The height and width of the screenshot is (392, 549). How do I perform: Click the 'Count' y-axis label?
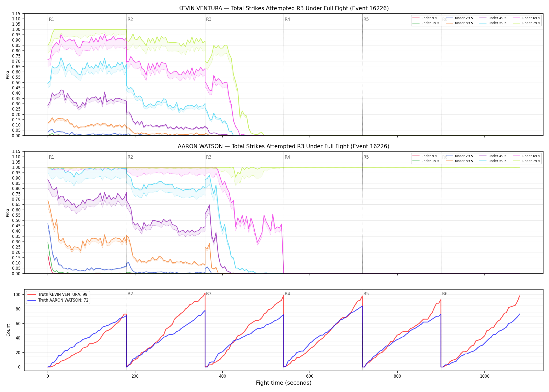click(8, 330)
